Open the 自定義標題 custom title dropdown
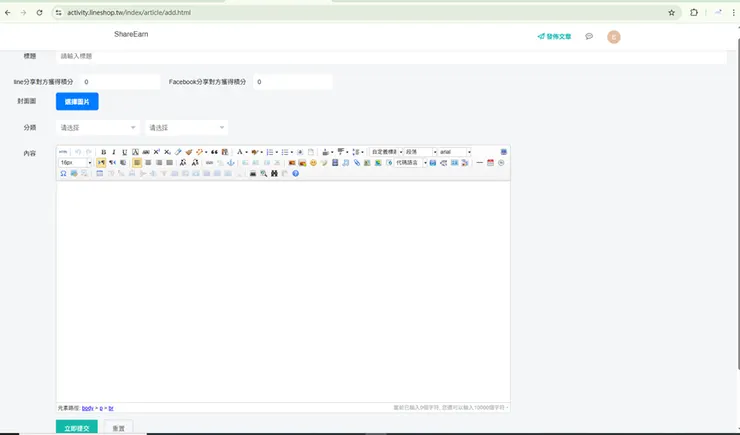The width and height of the screenshot is (740, 435). tap(387, 152)
